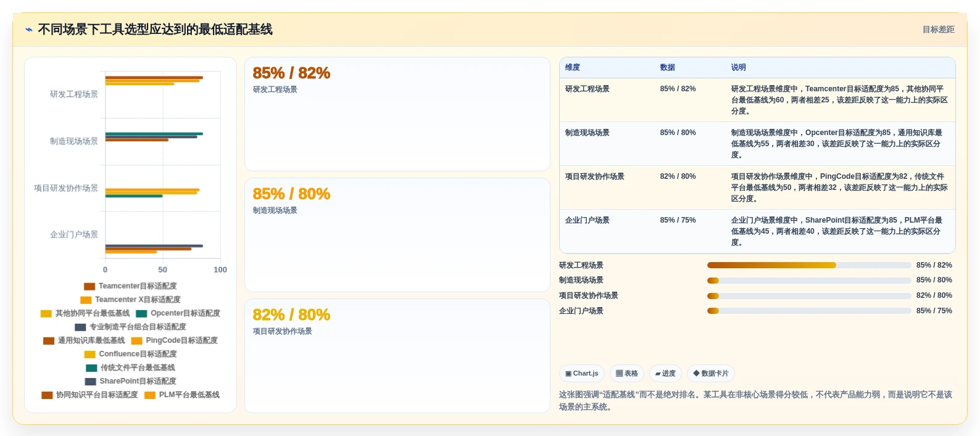
Task: Toggle the PingCode目标适配度 legend entry
Action: click(174, 340)
